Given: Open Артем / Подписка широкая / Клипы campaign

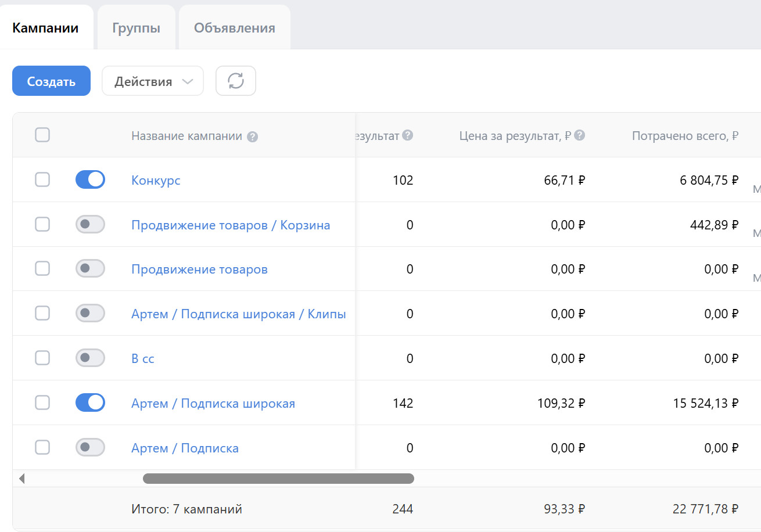Looking at the screenshot, I should coord(239,314).
